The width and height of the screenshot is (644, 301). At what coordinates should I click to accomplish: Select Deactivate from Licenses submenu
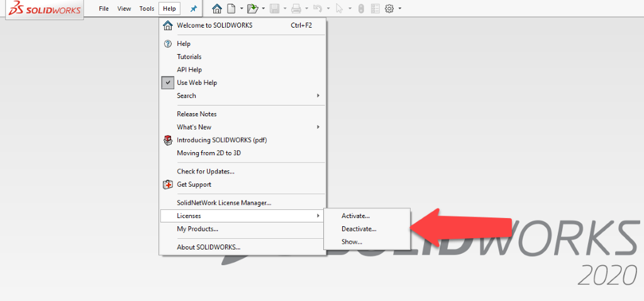tap(358, 229)
